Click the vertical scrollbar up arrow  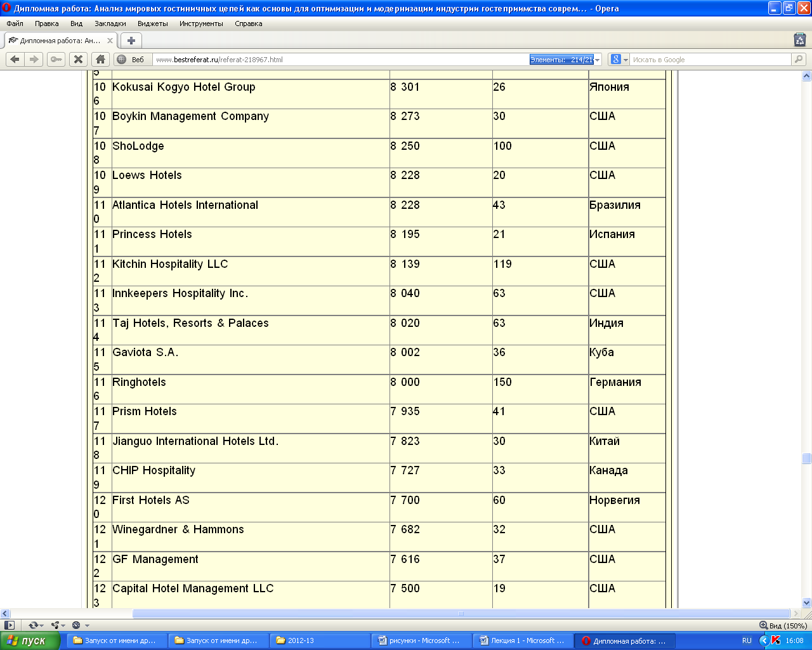(x=806, y=76)
